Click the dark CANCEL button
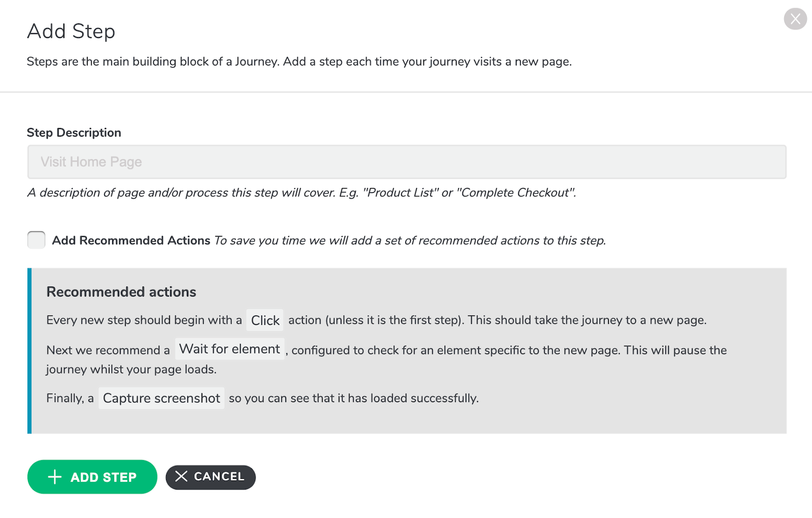The width and height of the screenshot is (812, 518). coord(211,477)
